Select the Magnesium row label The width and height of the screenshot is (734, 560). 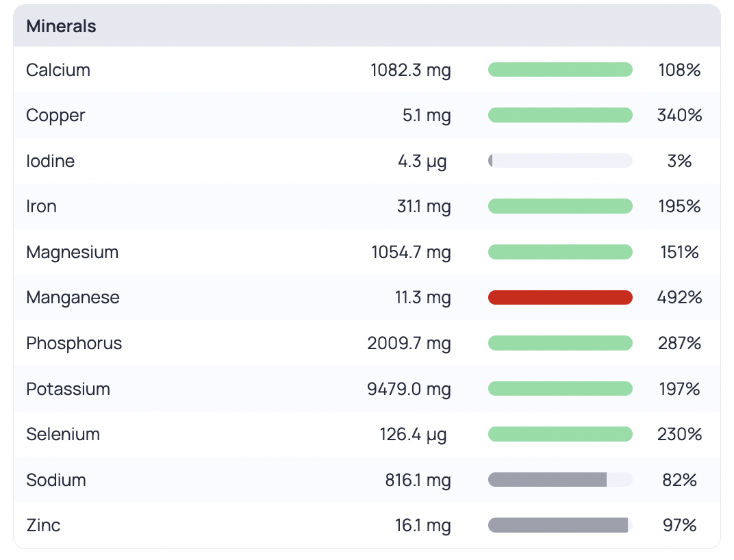[x=72, y=252]
